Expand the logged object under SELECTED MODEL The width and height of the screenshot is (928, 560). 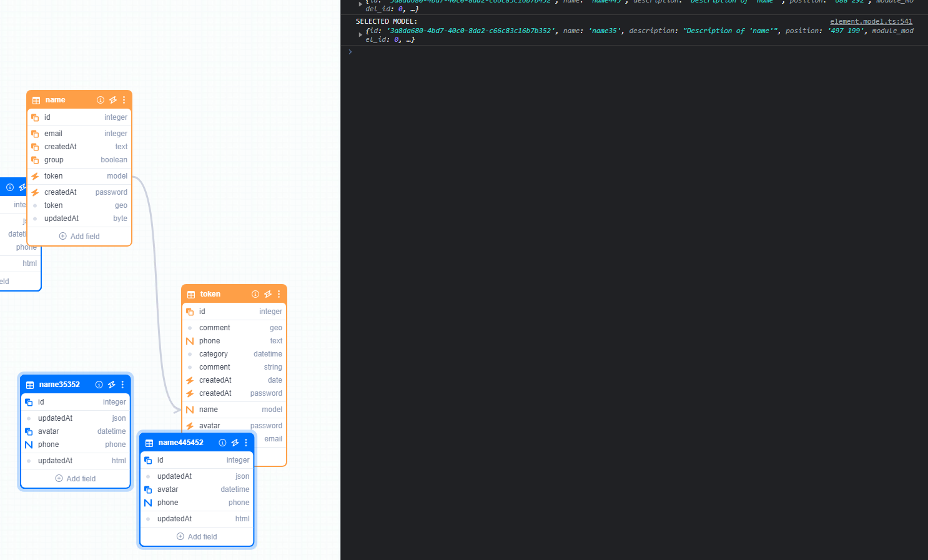[x=360, y=34]
